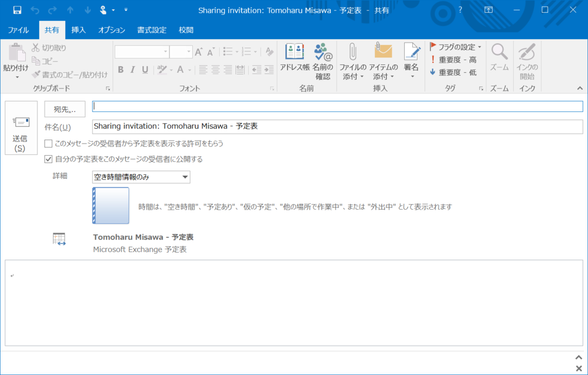Click center align icon
The width and height of the screenshot is (588, 375).
click(216, 69)
